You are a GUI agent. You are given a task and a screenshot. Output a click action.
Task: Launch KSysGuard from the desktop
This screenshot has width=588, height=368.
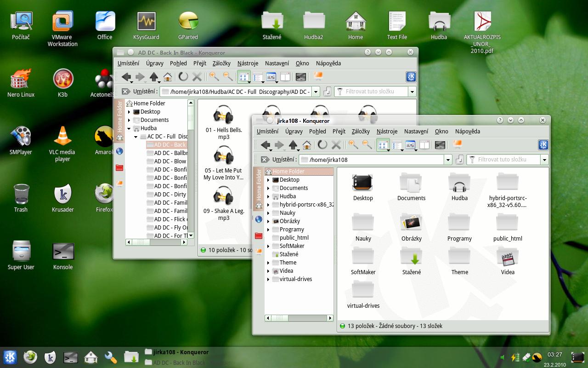click(146, 26)
